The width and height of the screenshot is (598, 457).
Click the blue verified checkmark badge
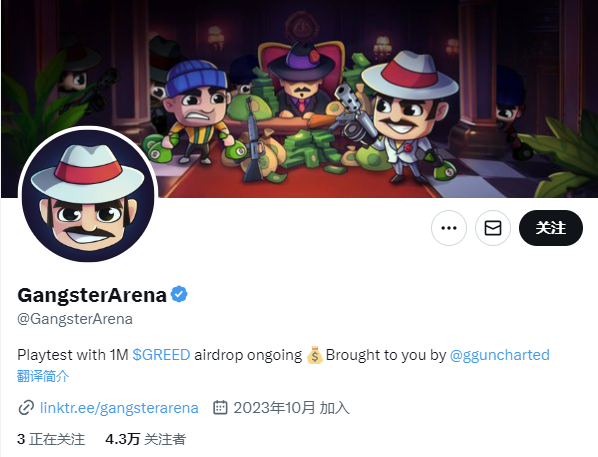[179, 294]
